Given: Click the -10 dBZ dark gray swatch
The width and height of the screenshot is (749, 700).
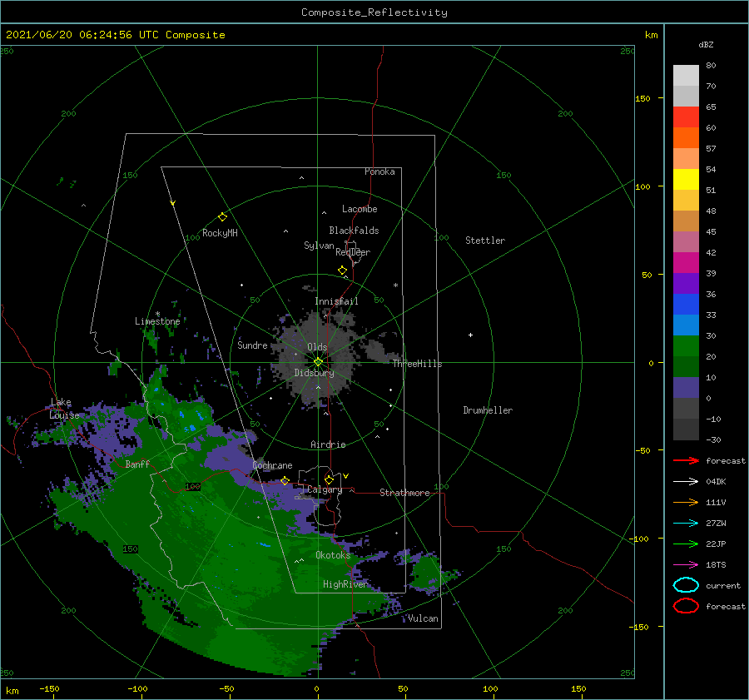Looking at the screenshot, I should pyautogui.click(x=686, y=429).
